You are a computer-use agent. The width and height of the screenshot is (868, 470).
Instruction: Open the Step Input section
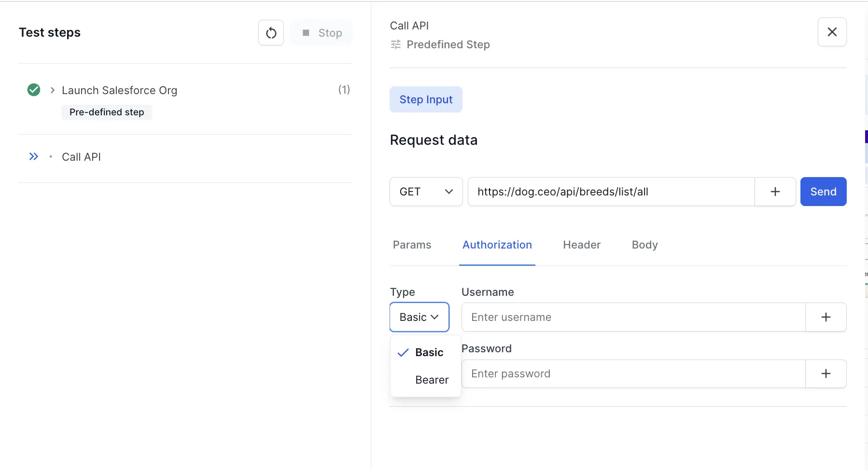426,99
